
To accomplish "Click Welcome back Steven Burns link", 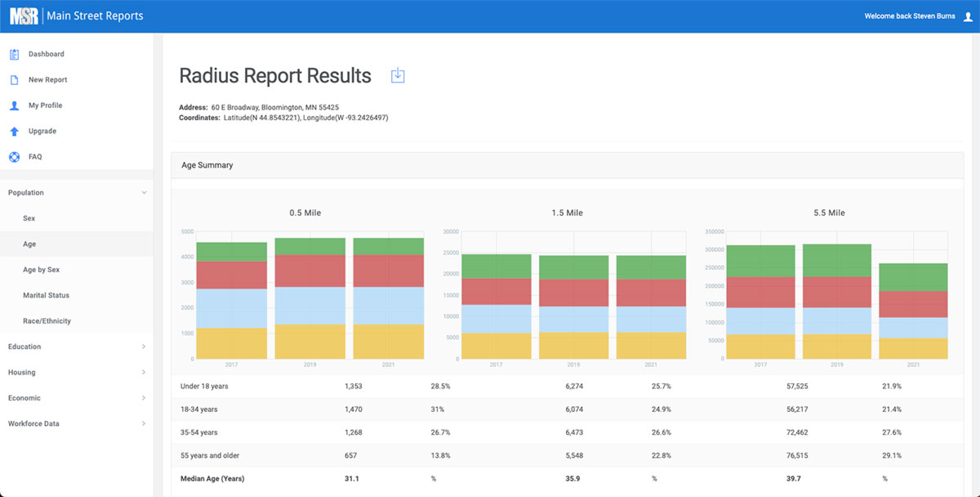I will (x=909, y=16).
